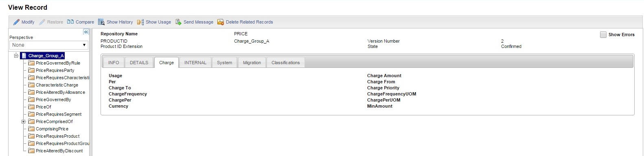
Task: Click the Show Usage icon
Action: pos(140,22)
